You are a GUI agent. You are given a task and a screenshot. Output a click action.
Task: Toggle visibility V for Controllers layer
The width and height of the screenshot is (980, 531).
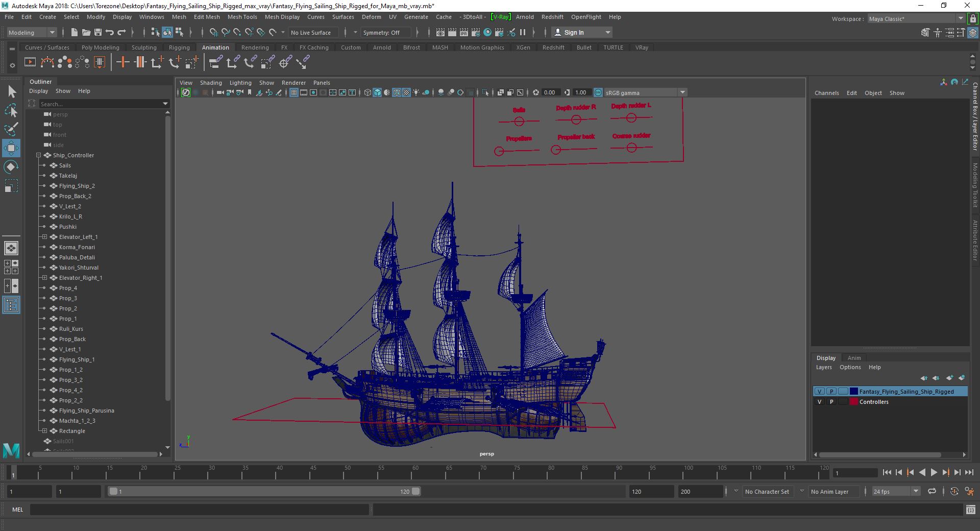[819, 402]
